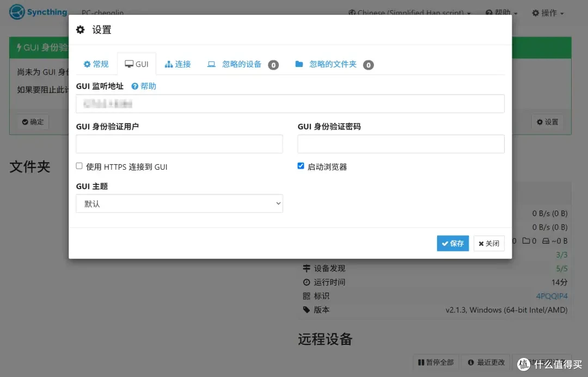Image resolution: width=588 pixels, height=377 pixels.
Task: Click the Syncthing logo in the header
Action: click(x=38, y=12)
